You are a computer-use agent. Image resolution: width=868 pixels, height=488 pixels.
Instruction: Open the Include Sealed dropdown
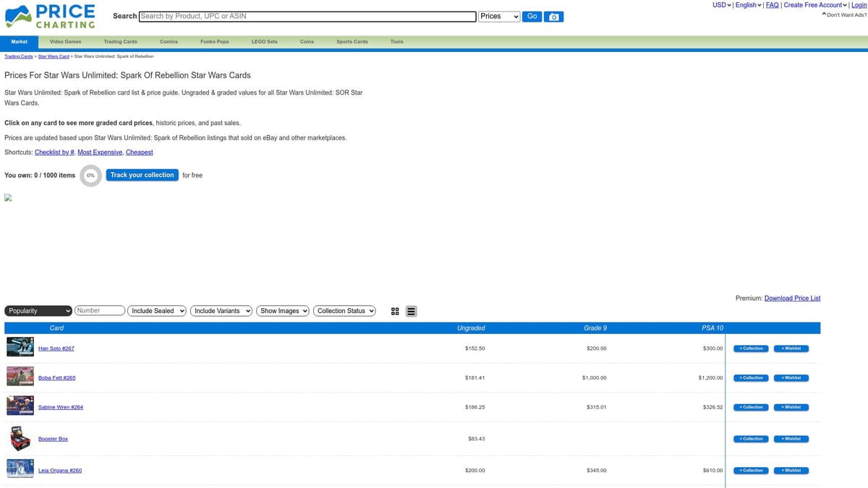tap(157, 311)
